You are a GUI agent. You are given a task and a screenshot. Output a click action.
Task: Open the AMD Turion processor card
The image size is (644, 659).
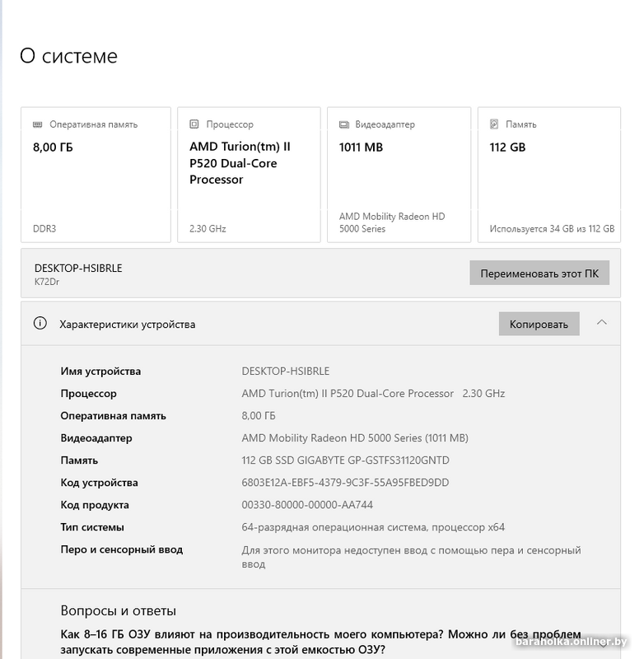(249, 175)
